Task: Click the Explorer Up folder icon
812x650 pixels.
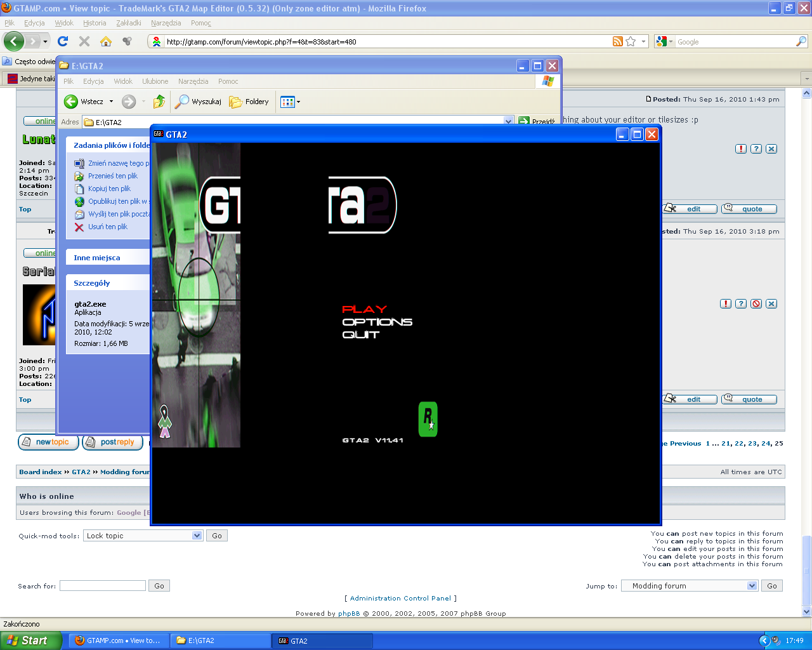Action: 159,102
